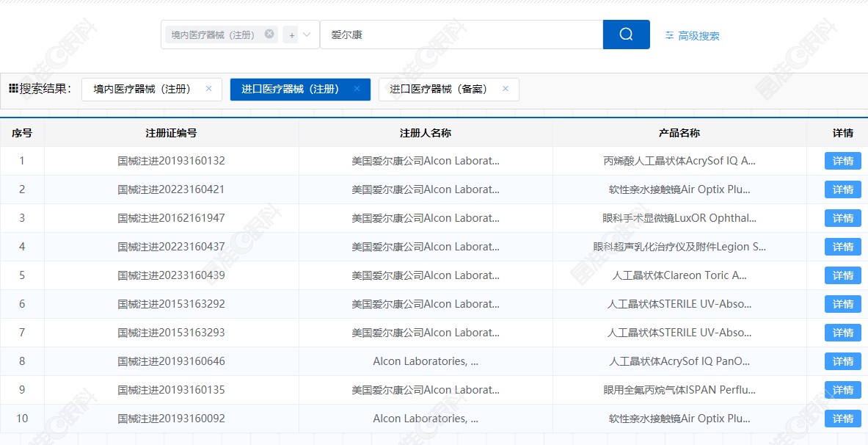Click product 人工晶状体AcrySof IQ PanO...
This screenshot has height=445, width=868.
(x=679, y=361)
